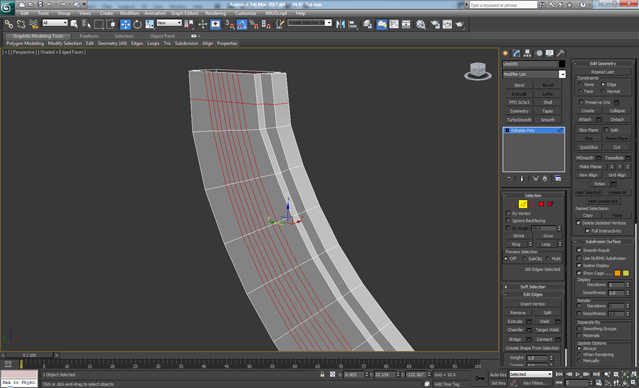
Task: Click the Chamfer button in Edit Edges
Action: click(x=515, y=330)
